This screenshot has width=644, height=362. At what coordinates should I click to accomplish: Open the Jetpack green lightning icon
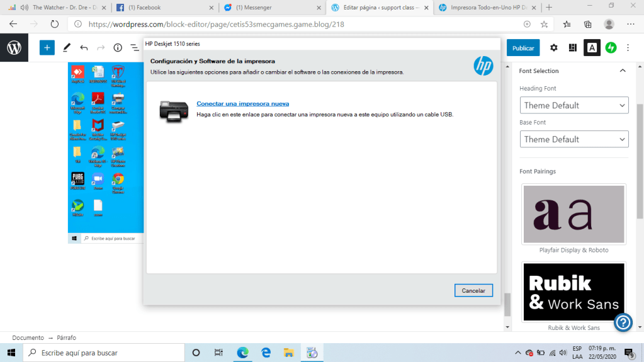point(611,48)
